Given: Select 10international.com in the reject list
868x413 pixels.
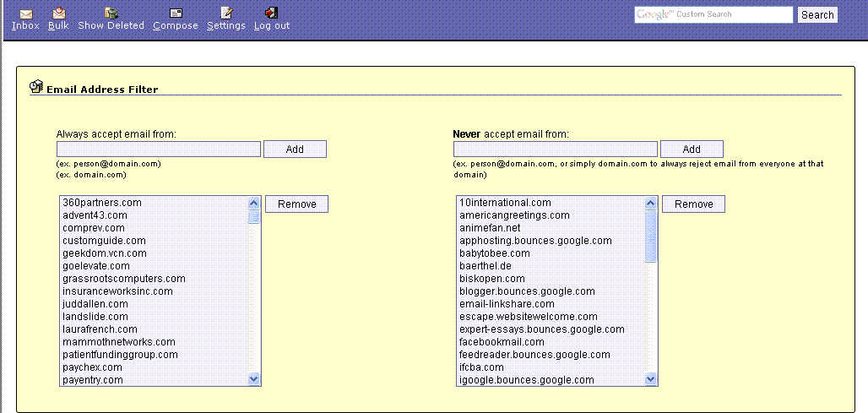Looking at the screenshot, I should (x=551, y=203).
